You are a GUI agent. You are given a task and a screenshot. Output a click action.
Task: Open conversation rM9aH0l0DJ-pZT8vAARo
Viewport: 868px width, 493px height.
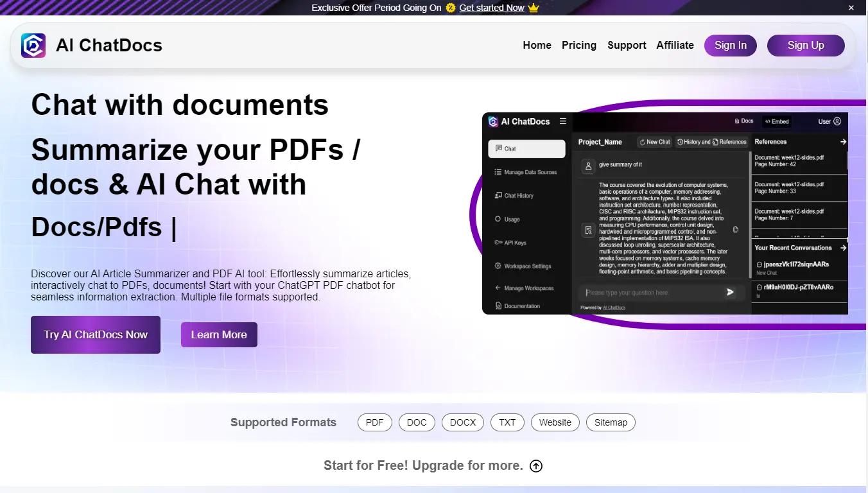799,291
